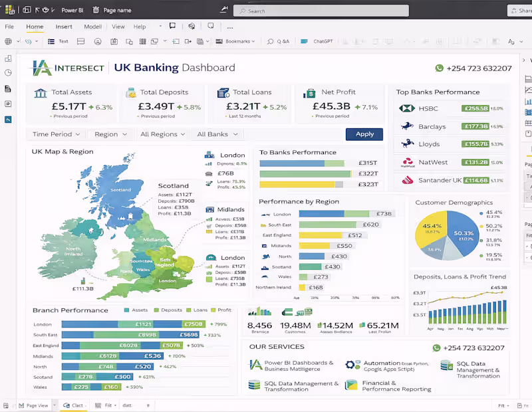Select the report view icon in left sidebar
Image resolution: width=532 pixels, height=412 pixels.
(x=9, y=120)
